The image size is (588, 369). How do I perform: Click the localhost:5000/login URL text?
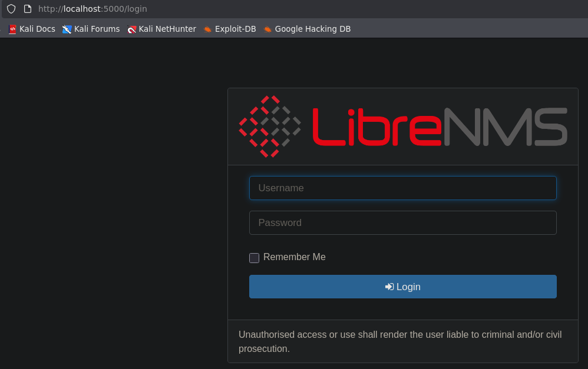[x=93, y=9]
